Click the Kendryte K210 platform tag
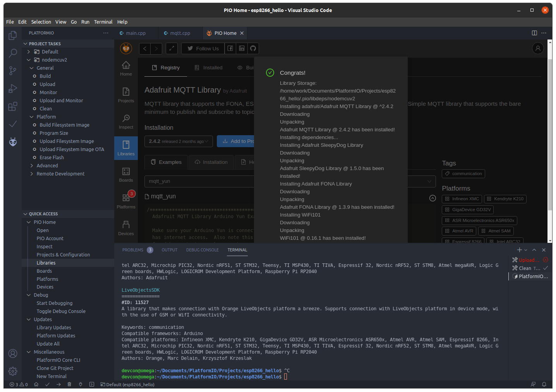 pyautogui.click(x=505, y=199)
